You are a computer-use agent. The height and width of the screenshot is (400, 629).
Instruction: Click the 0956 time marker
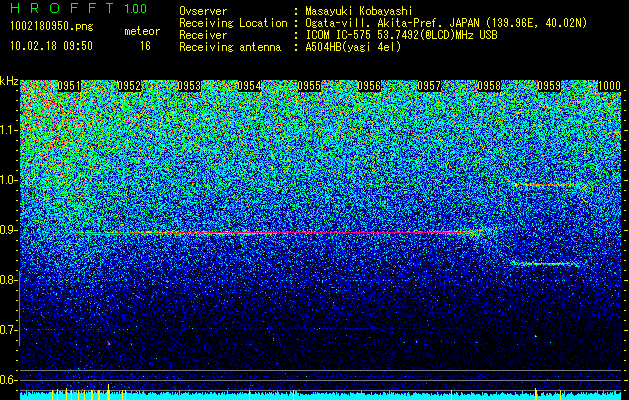(x=369, y=86)
